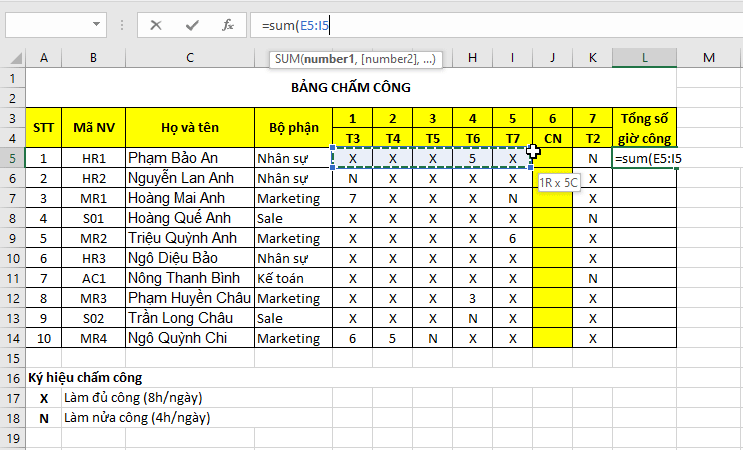The height and width of the screenshot is (450, 743).
Task: Click employee code MR1
Action: (x=94, y=198)
